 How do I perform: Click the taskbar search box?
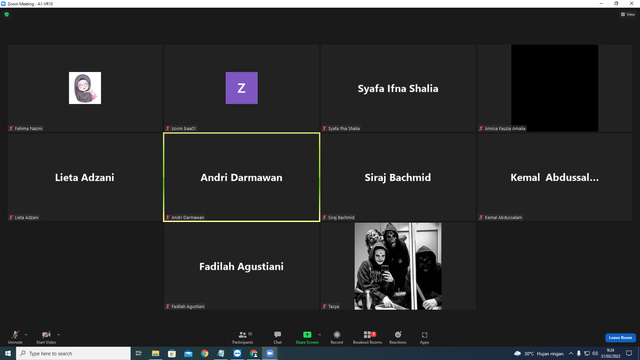tap(73, 353)
